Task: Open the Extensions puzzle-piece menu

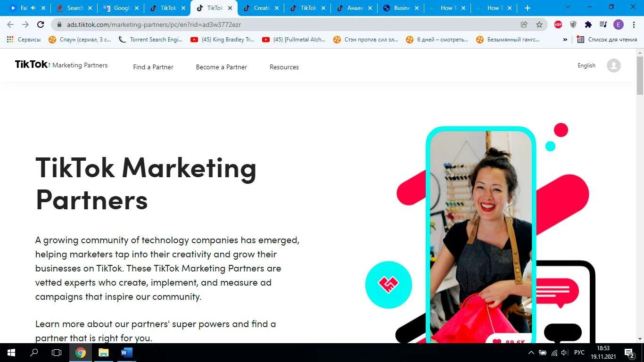Action: tap(588, 25)
